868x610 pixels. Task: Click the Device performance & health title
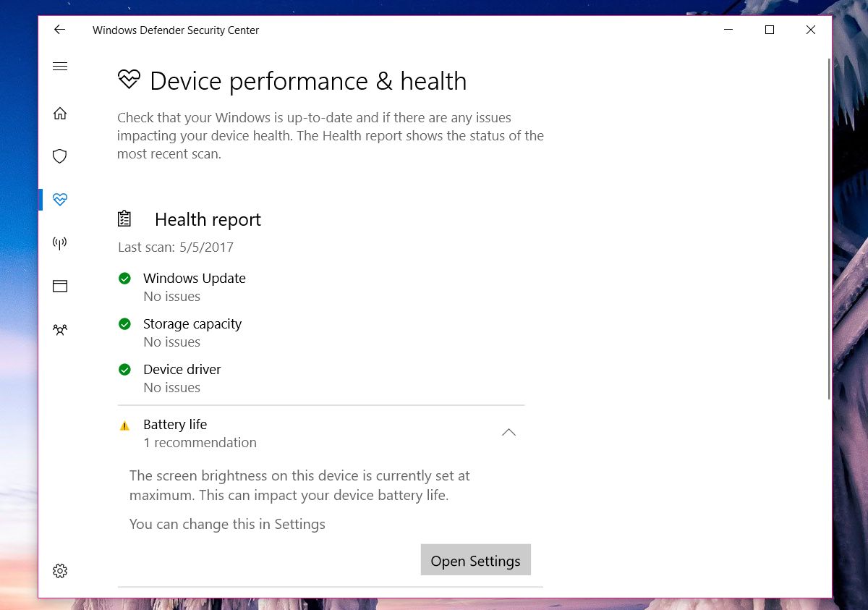coord(308,80)
